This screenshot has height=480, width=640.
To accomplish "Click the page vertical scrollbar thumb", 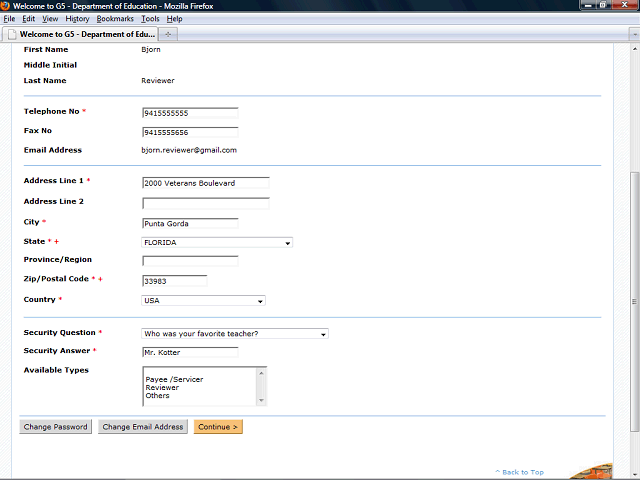I will pyautogui.click(x=634, y=302).
